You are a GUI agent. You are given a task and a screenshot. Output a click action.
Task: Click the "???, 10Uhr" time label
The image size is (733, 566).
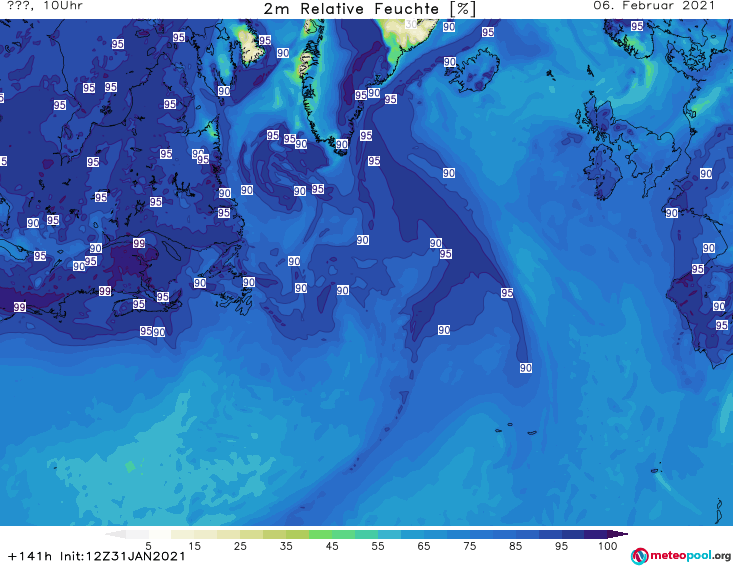(45, 6)
